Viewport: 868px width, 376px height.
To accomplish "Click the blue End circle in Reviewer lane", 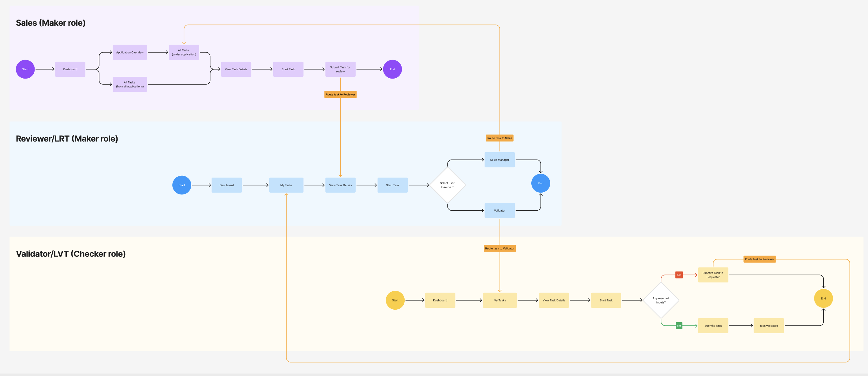I will 541,183.
